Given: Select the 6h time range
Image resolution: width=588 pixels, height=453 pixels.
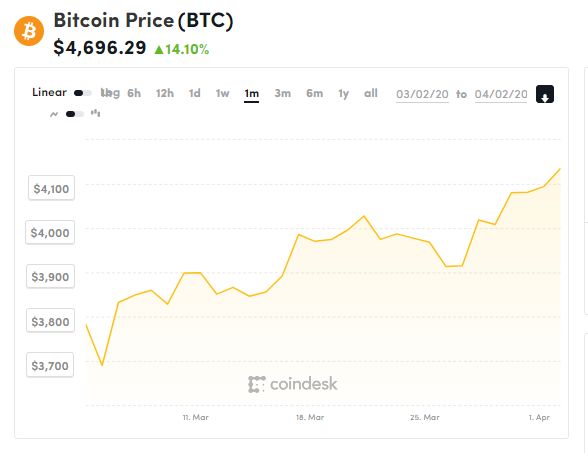Looking at the screenshot, I should pos(134,93).
